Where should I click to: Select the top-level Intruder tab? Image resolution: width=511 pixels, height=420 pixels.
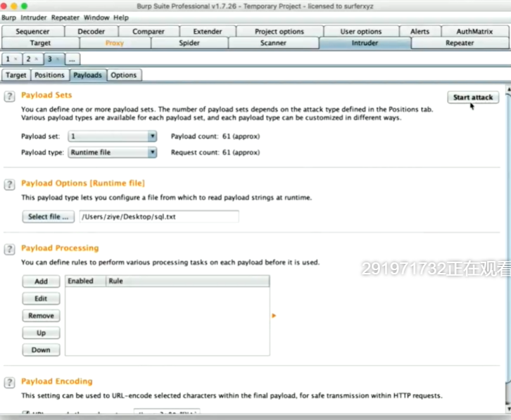click(x=365, y=43)
